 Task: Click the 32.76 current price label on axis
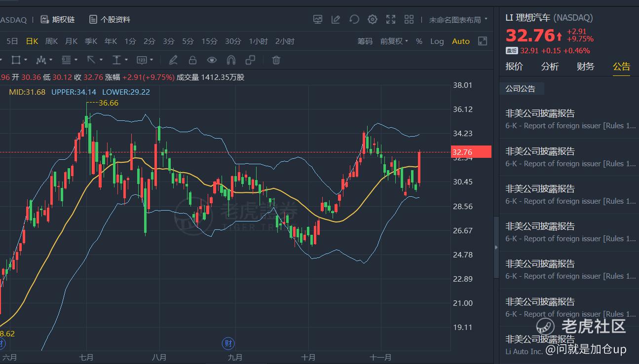pyautogui.click(x=472, y=152)
